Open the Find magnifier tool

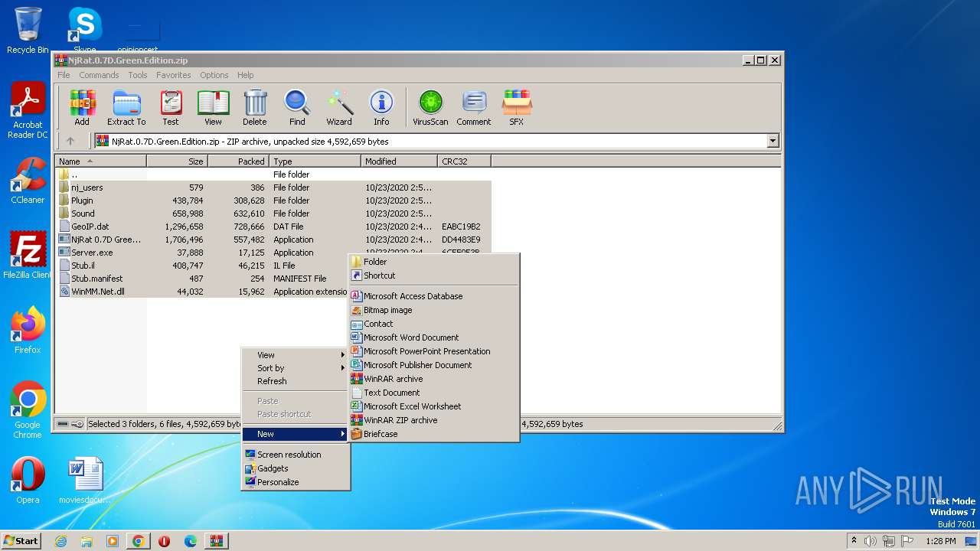coord(297,107)
